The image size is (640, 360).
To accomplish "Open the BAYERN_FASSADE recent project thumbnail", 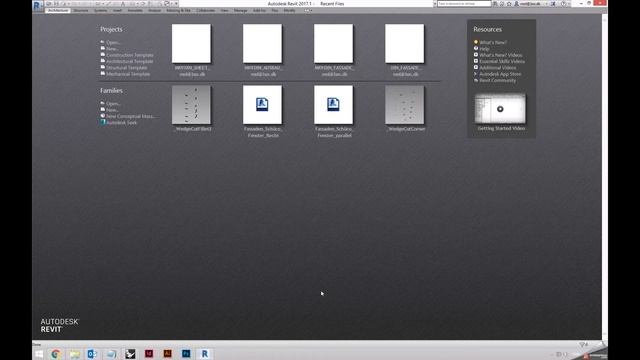I will 333,43.
